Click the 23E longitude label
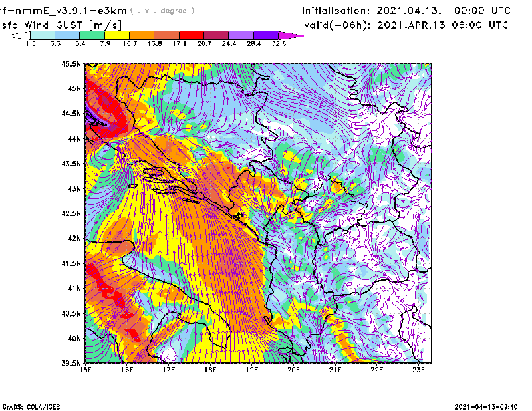The height and width of the screenshot is (411, 532). (x=418, y=370)
